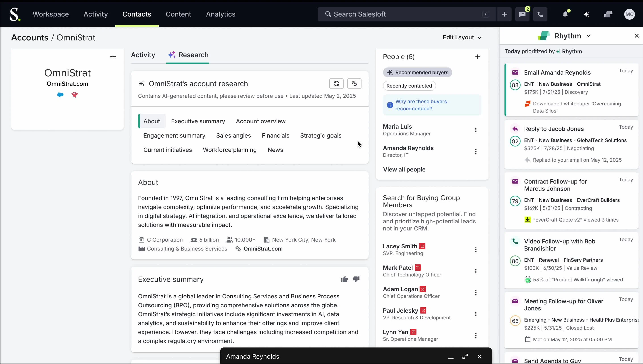Click the Salesloft logo in top bar
643x364 pixels.
click(15, 14)
